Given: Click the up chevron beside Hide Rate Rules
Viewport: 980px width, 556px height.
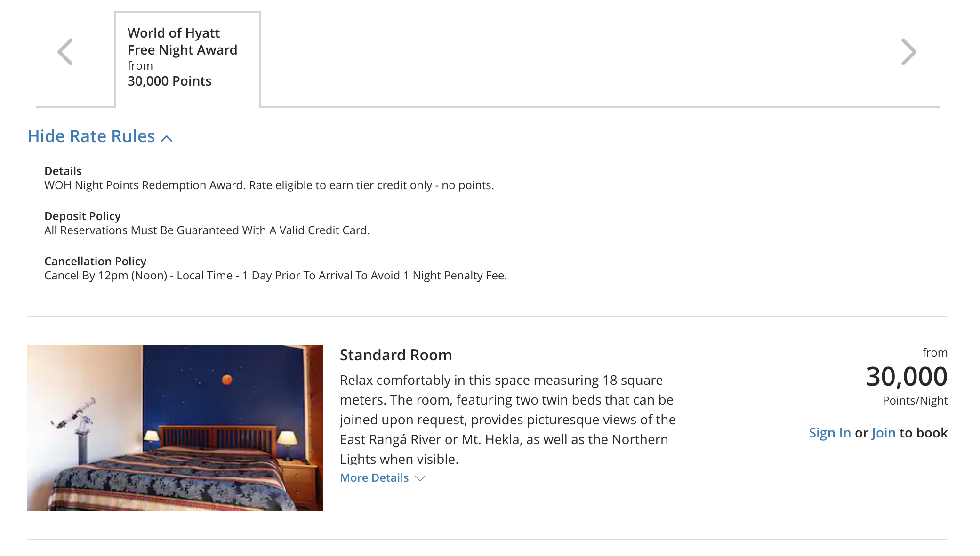Looking at the screenshot, I should 167,138.
